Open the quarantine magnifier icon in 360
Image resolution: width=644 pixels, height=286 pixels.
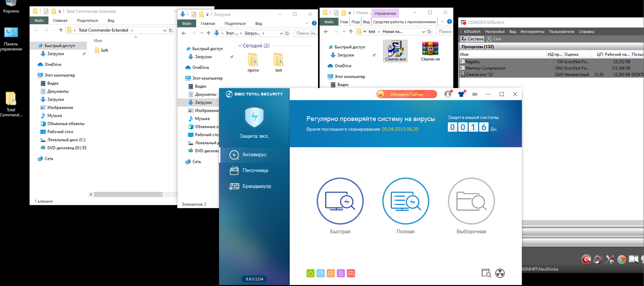pyautogui.click(x=486, y=273)
